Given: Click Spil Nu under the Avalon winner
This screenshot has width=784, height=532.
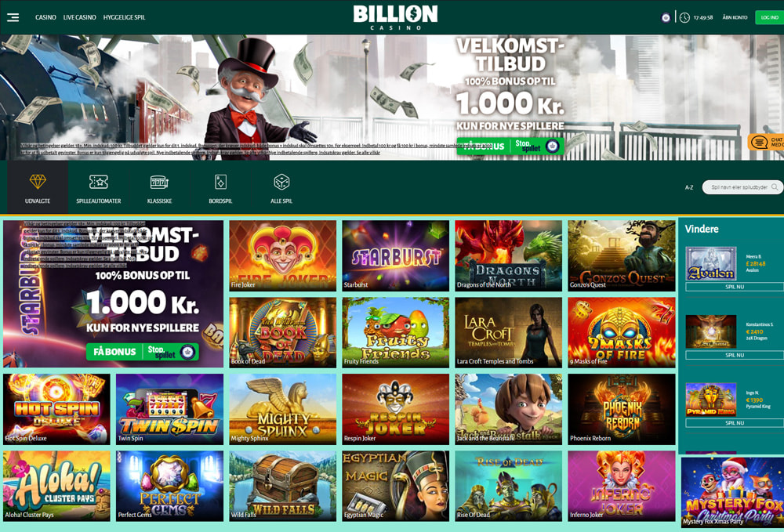Looking at the screenshot, I should (735, 287).
